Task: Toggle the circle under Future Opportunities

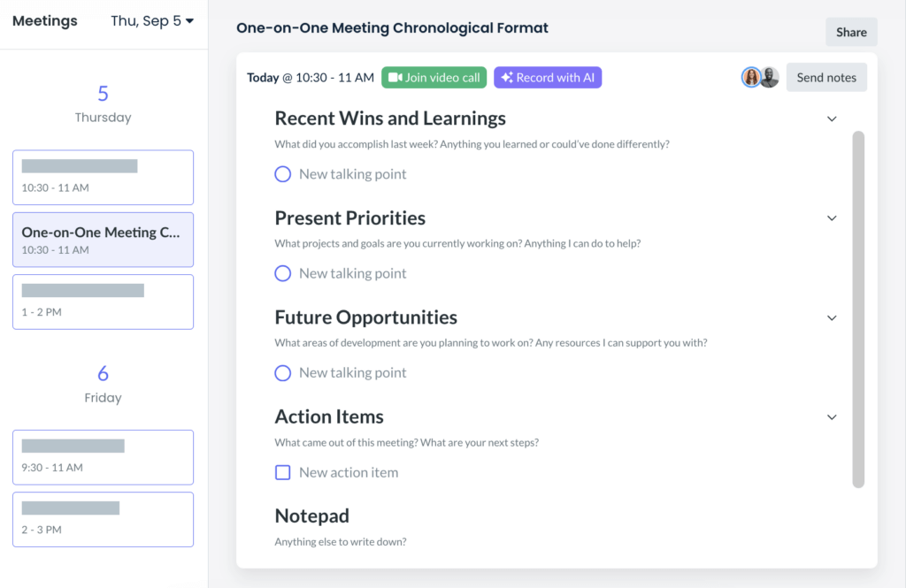Action: click(282, 373)
